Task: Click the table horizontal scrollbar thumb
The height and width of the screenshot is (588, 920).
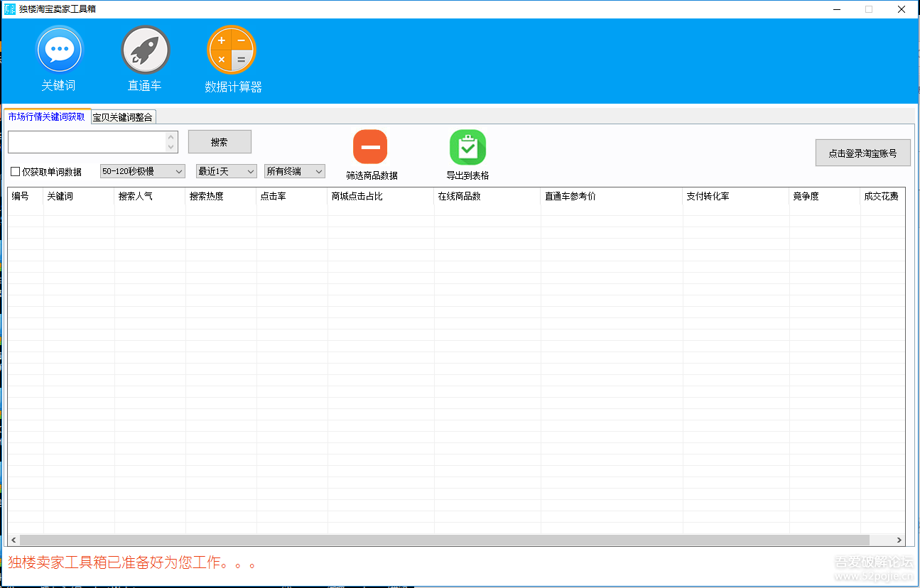Action: tap(445, 540)
